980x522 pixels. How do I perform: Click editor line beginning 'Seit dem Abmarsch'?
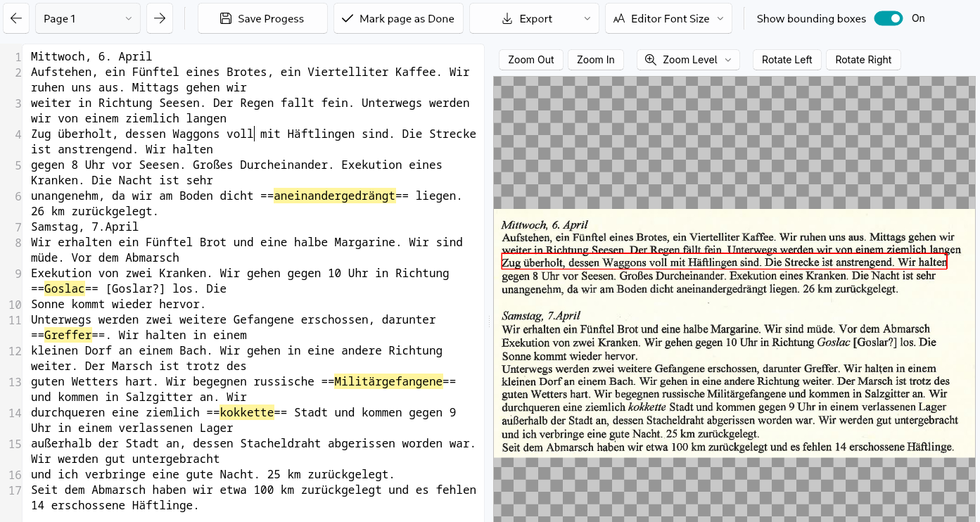253,497
